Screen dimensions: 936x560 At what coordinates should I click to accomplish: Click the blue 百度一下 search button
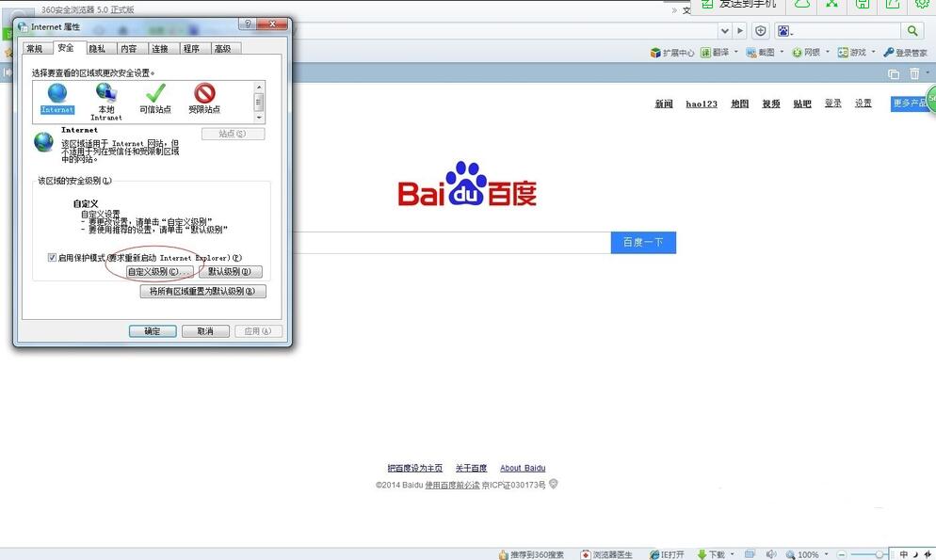click(643, 242)
